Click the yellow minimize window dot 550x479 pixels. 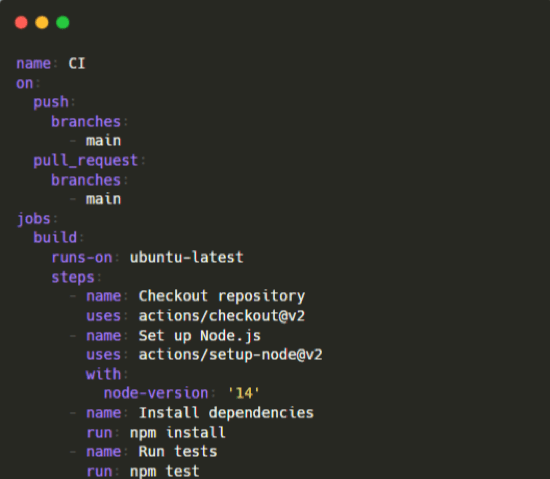(42, 22)
